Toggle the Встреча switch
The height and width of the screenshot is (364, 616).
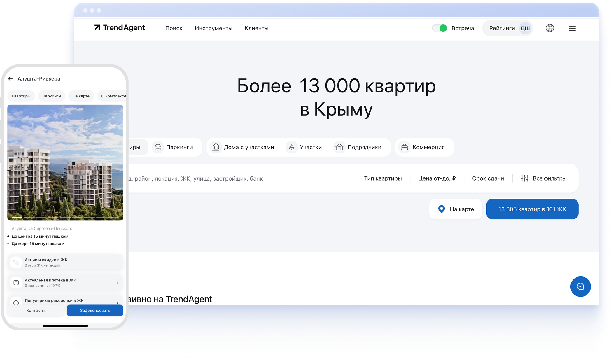point(440,28)
